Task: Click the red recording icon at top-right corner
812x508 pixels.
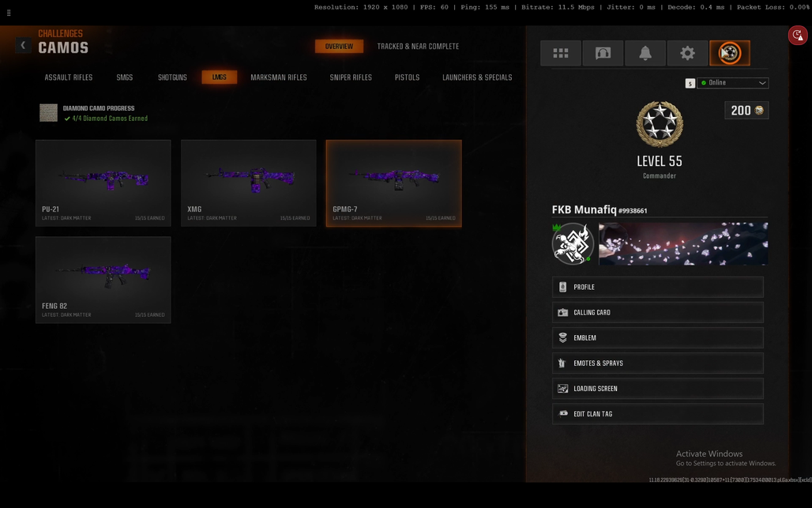Action: pyautogui.click(x=798, y=36)
